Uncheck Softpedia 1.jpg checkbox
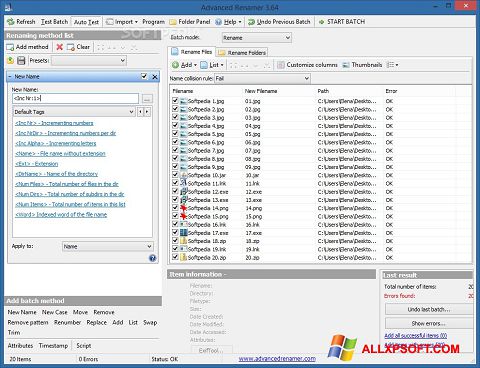The width and height of the screenshot is (480, 368). pos(175,101)
